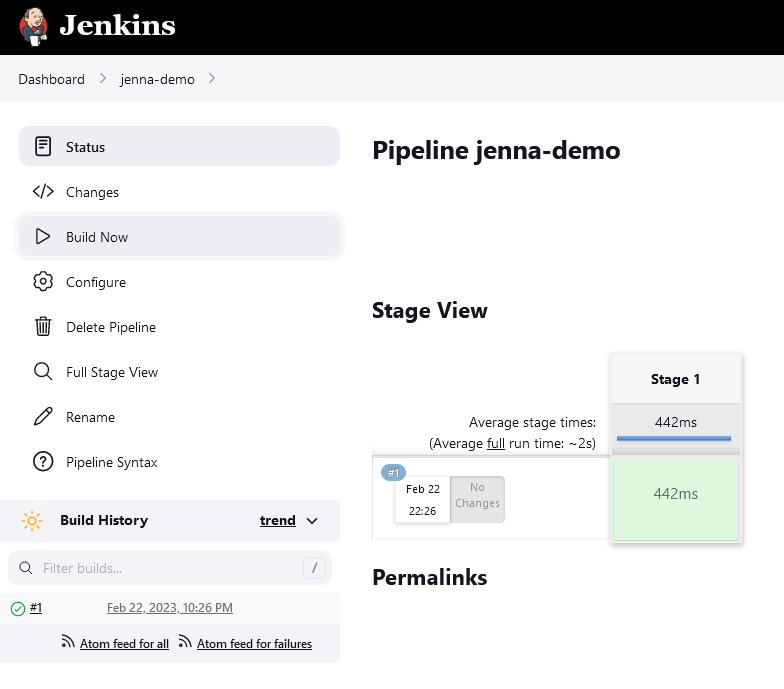
Task: Click RSS icon for Atom feed for all
Action: 68,642
